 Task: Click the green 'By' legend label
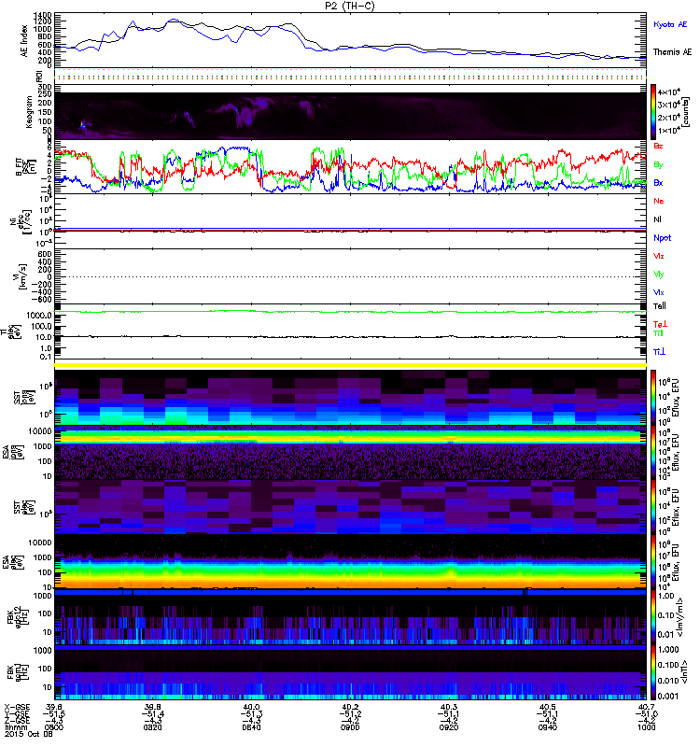(x=658, y=164)
